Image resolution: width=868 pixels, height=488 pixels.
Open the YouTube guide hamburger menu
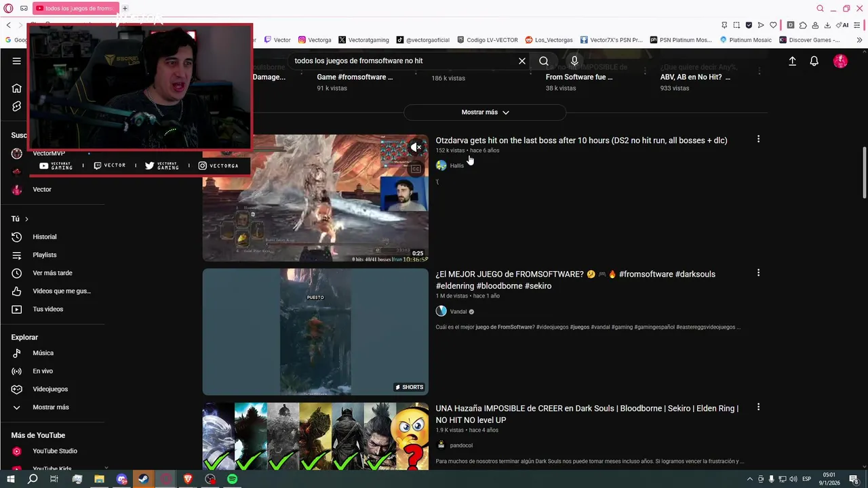coord(16,61)
